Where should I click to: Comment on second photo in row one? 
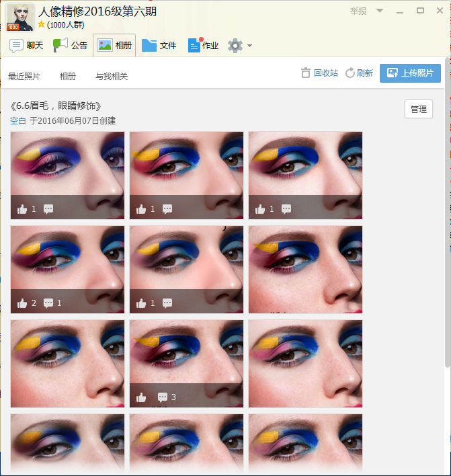coord(167,209)
